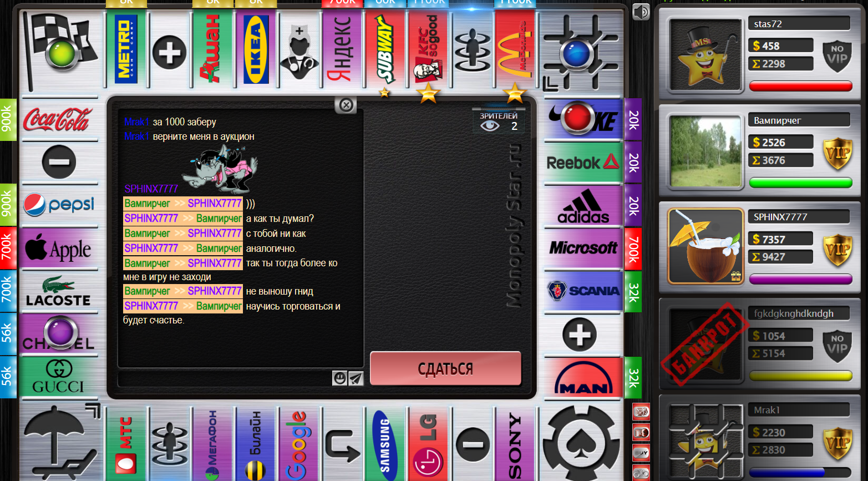The image size is (868, 481).
Task: Click the beach umbrella corner cell
Action: [x=60, y=443]
